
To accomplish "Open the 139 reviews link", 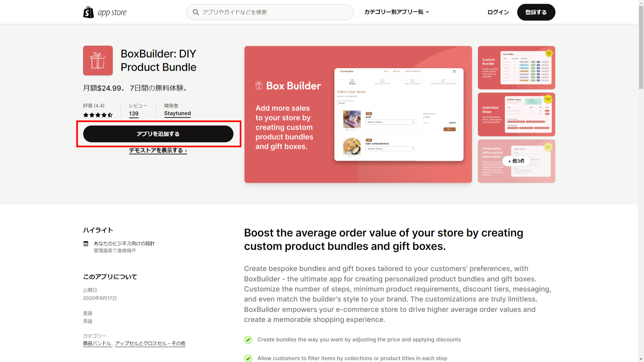I will [133, 114].
